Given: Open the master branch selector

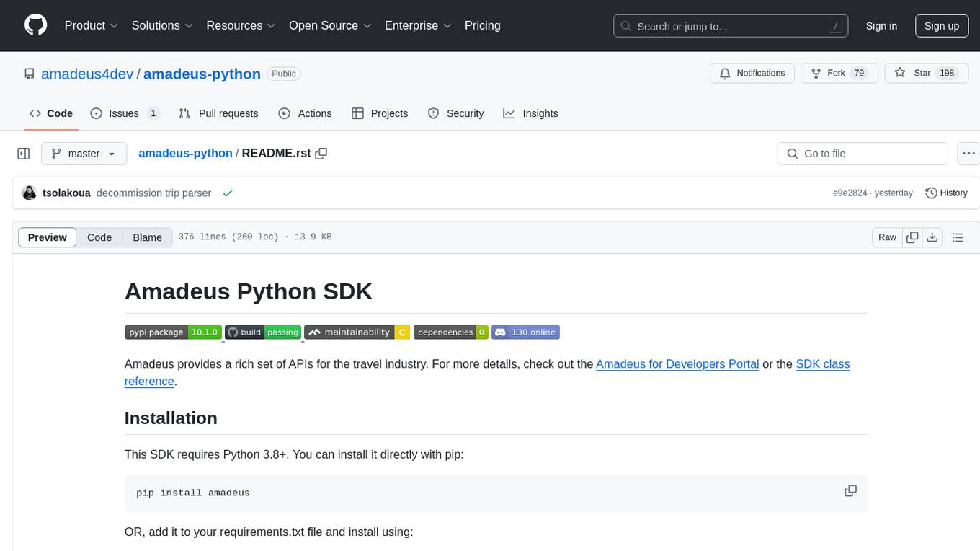Looking at the screenshot, I should tap(84, 154).
